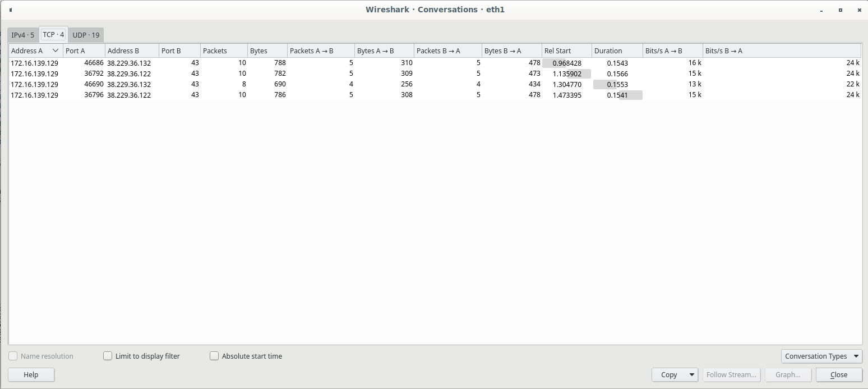Screen dimensions: 868x389
Task: Click the window menu icon in title bar
Action: 11,10
